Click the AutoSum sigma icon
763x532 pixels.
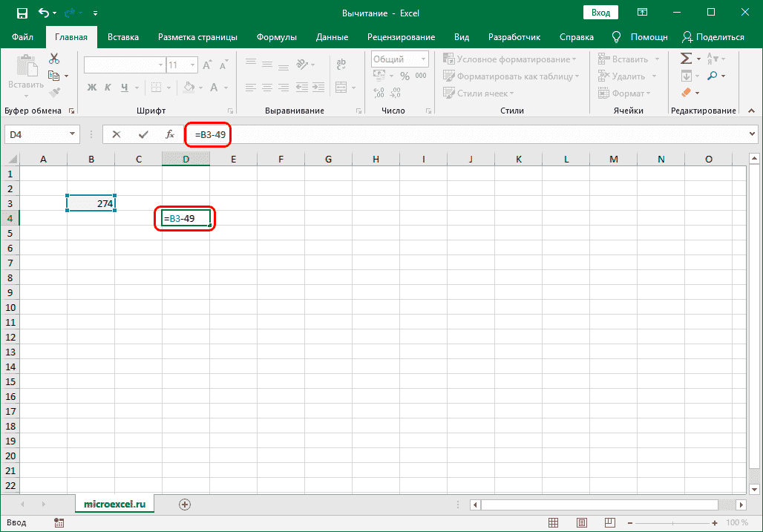(x=687, y=59)
